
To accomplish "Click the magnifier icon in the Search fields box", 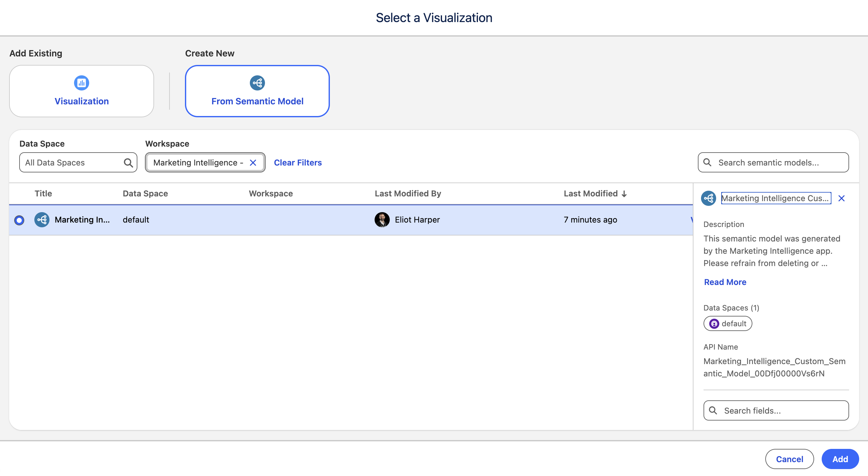I will tap(713, 410).
